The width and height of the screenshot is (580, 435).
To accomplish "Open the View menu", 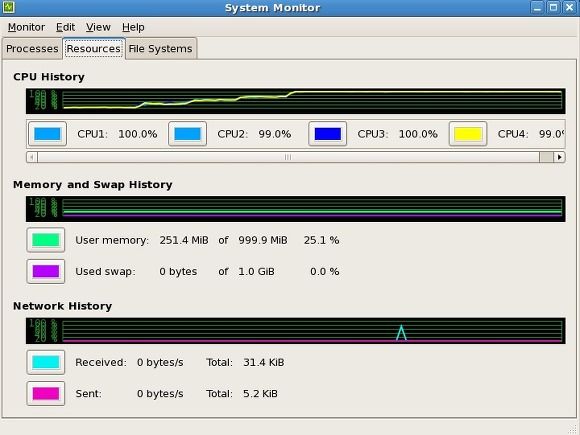I will tap(98, 27).
